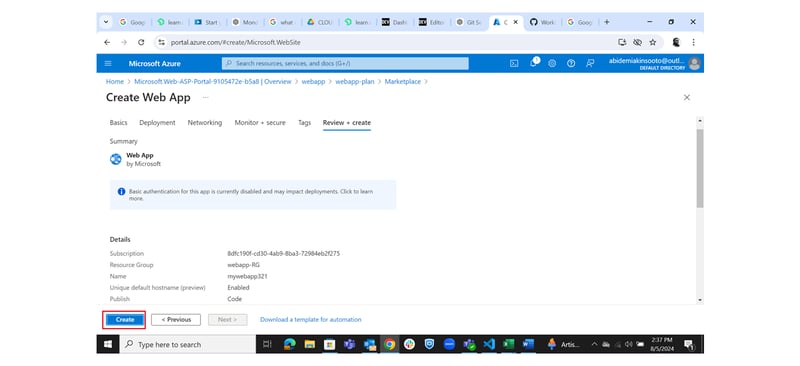
Task: Show hidden system tray icons
Action: coord(594,345)
